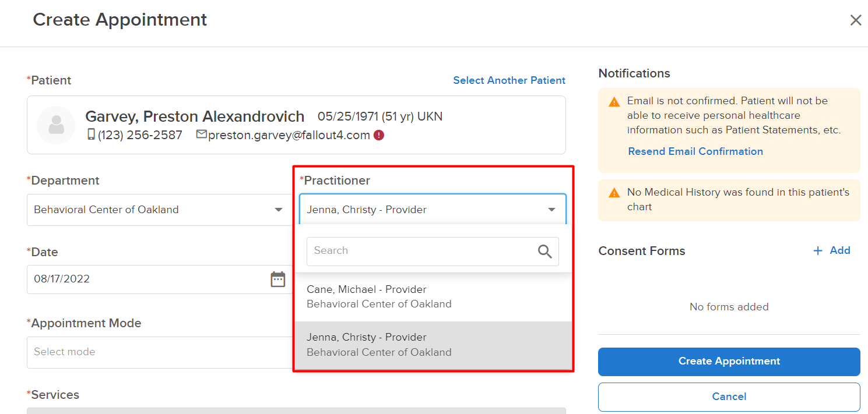The height and width of the screenshot is (414, 868).
Task: Close the Create Appointment dialog
Action: click(x=855, y=20)
